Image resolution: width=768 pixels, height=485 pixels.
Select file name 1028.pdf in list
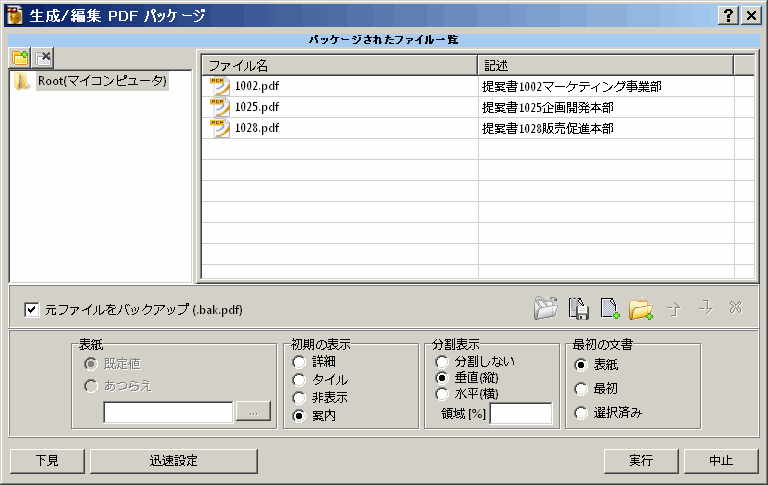257,128
